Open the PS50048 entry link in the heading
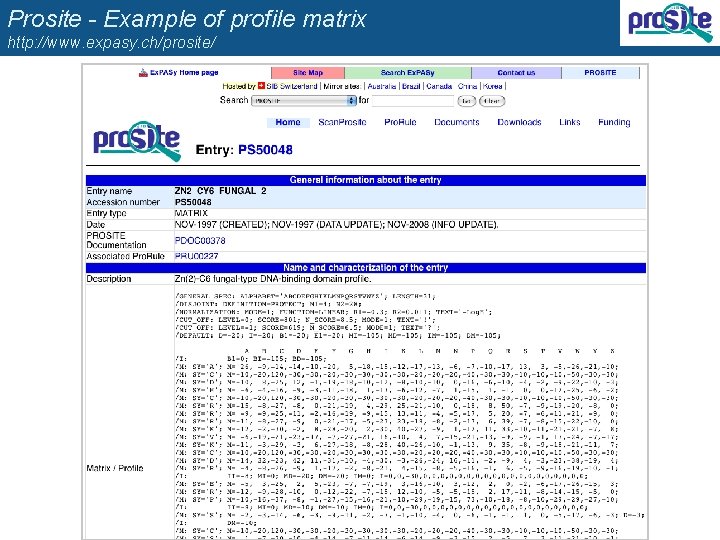This screenshot has width=720, height=540. [x=265, y=150]
